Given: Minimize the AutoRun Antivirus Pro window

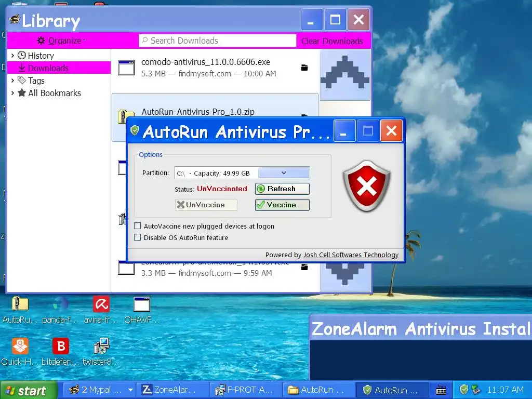Looking at the screenshot, I should [344, 130].
